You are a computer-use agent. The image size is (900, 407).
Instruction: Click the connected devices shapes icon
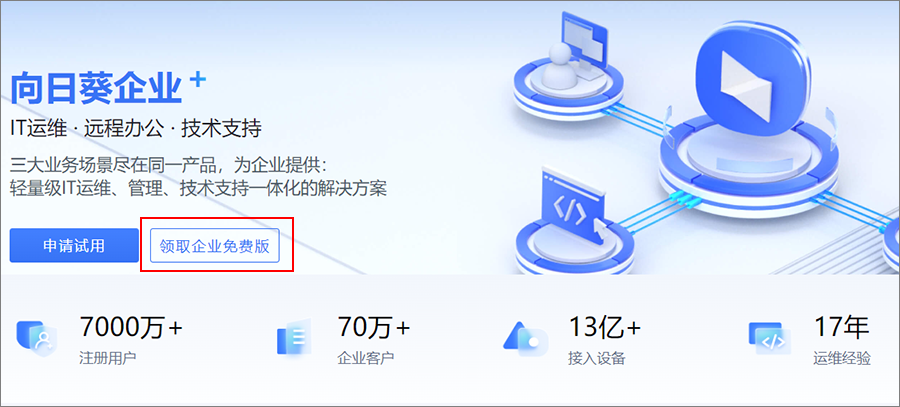[525, 337]
